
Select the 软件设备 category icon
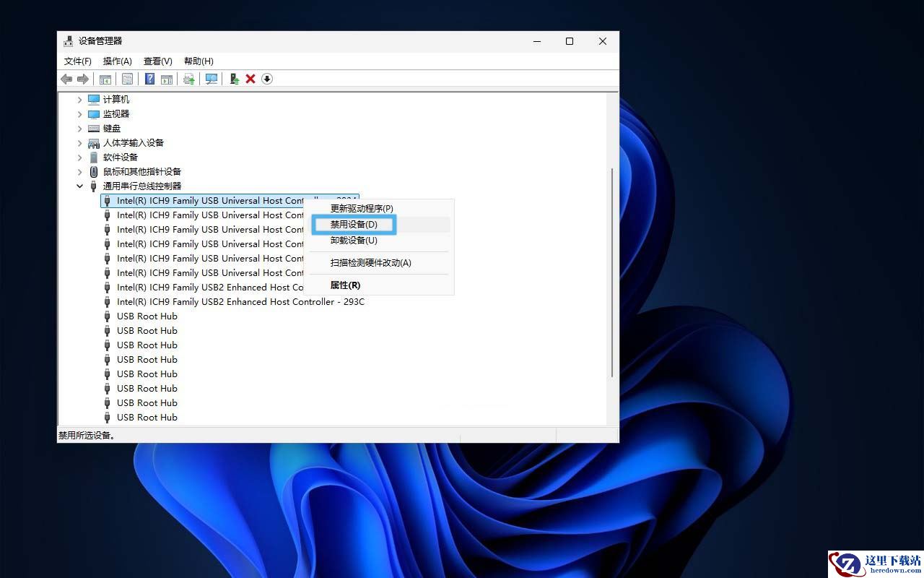click(94, 157)
